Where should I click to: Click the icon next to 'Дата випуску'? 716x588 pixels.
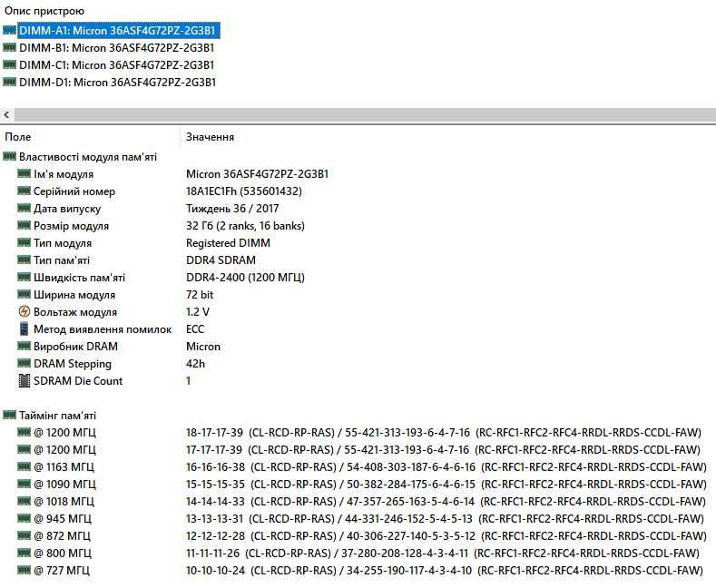[25, 208]
